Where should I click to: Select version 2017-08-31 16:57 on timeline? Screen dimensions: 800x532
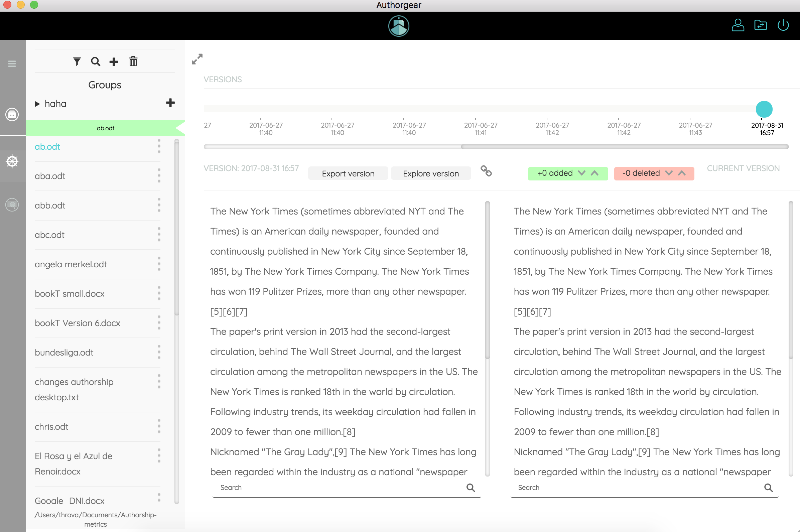(767, 129)
